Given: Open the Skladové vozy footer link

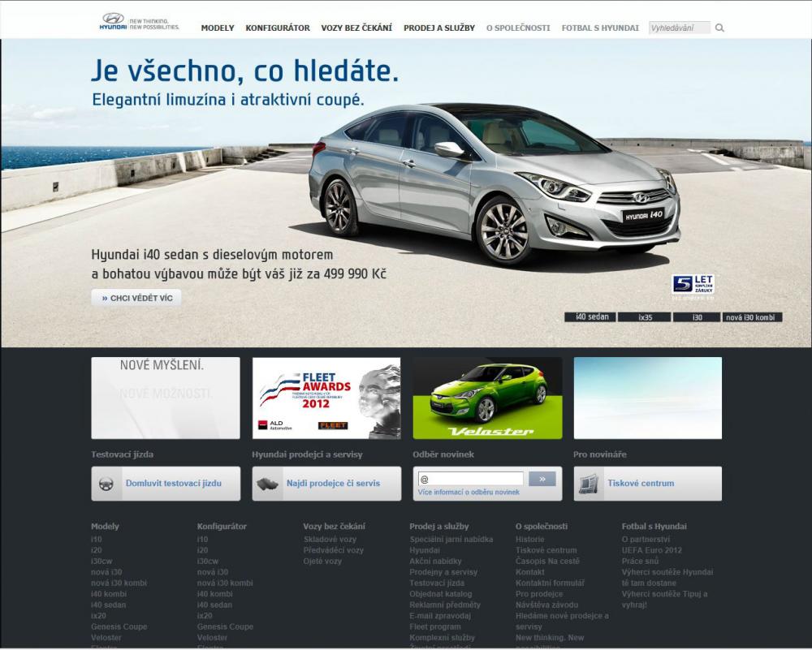Looking at the screenshot, I should (330, 540).
